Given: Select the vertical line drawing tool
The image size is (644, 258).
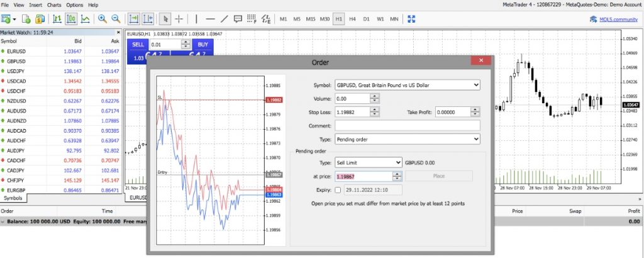Looking at the screenshot, I should (196, 19).
